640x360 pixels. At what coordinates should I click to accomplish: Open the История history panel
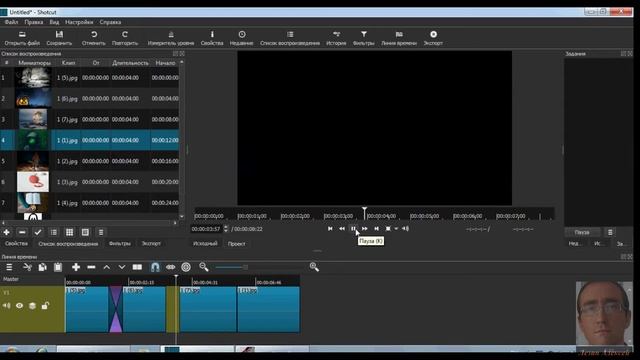tap(336, 38)
